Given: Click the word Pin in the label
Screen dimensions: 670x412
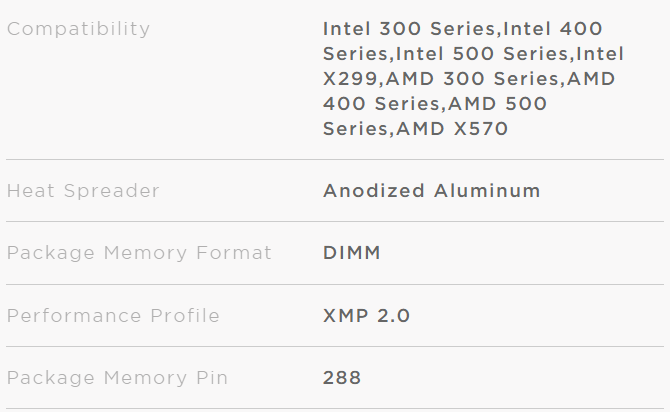Looking at the screenshot, I should click(212, 378).
